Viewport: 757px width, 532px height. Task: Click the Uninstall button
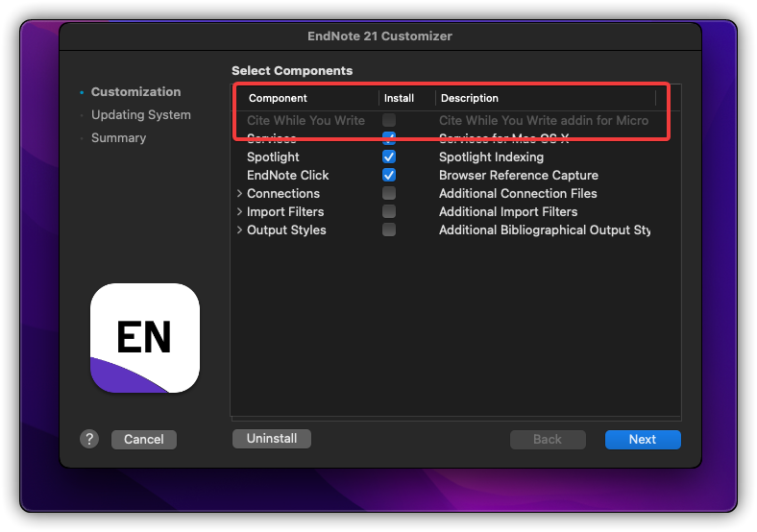click(x=272, y=438)
